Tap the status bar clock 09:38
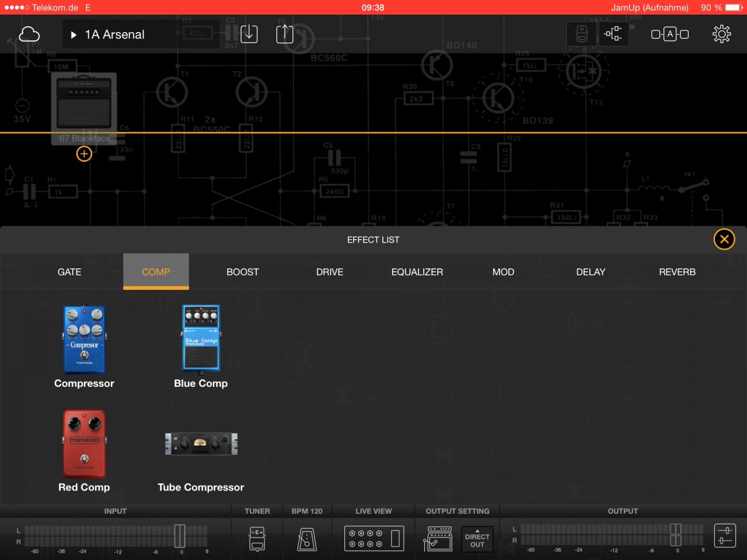This screenshot has height=560, width=747. click(x=373, y=8)
